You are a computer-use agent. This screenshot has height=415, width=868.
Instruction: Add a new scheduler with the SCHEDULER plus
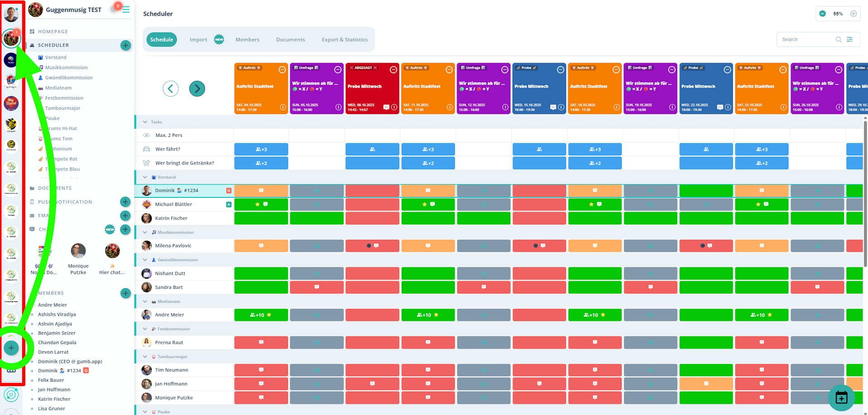coord(126,45)
